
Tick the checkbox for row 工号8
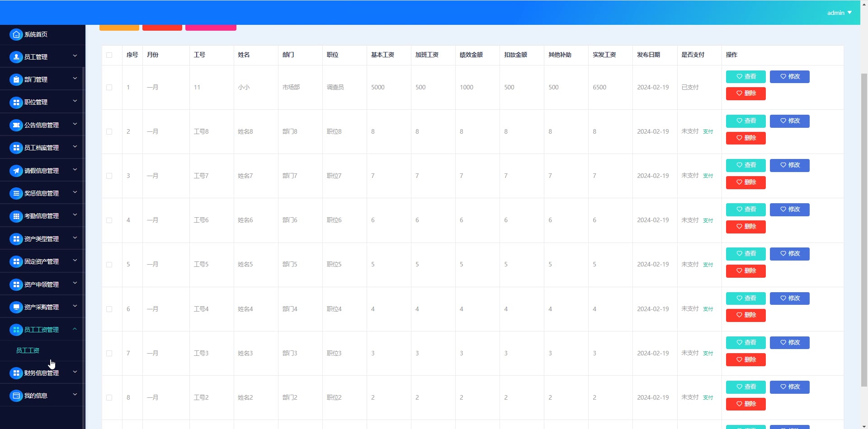(x=109, y=132)
